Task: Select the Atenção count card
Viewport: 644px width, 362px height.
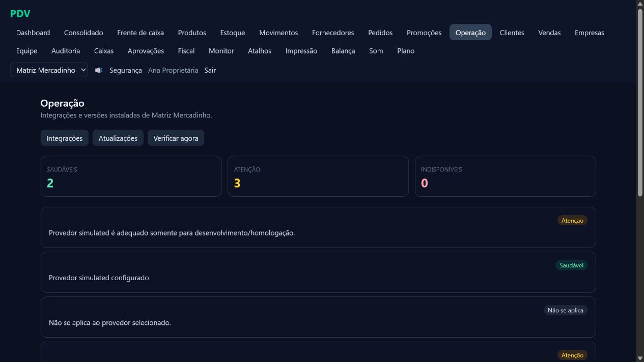Action: click(318, 176)
